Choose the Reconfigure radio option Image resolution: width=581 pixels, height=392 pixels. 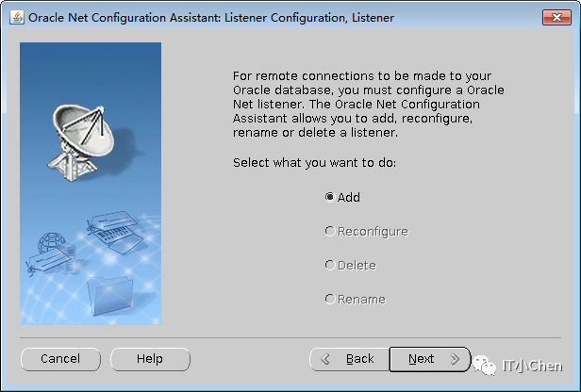pos(330,232)
